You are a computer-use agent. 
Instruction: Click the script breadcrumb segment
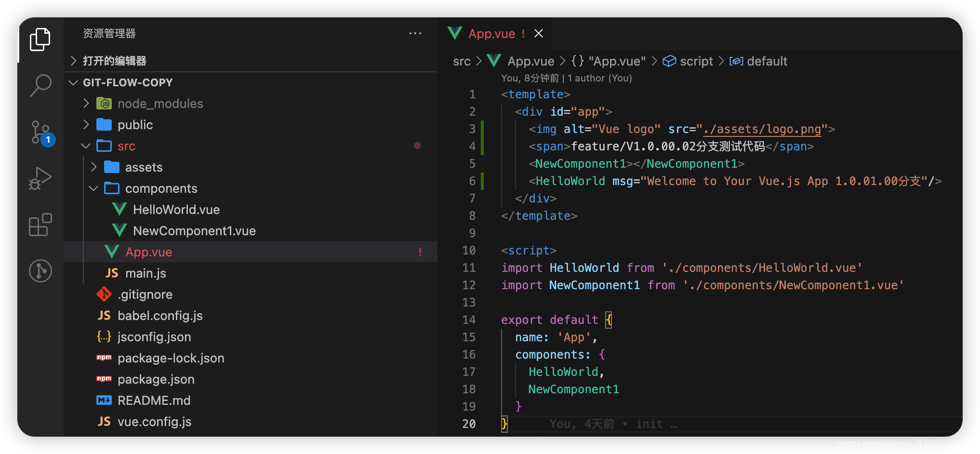(688, 61)
